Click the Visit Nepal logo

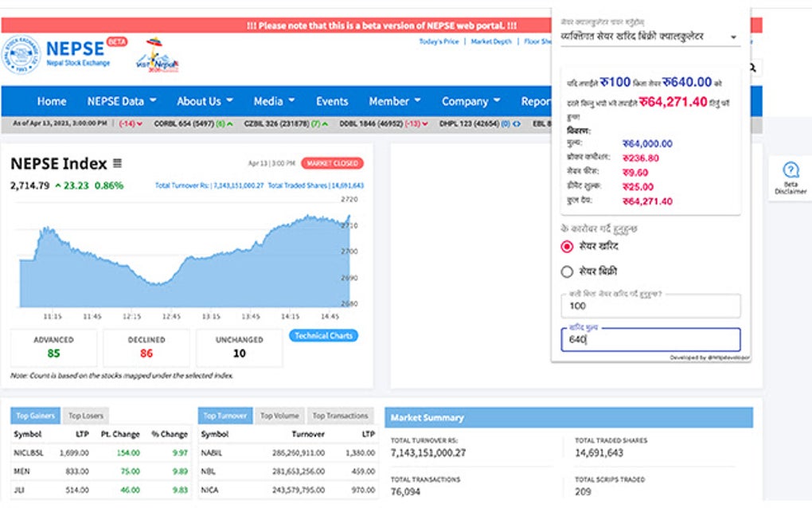(x=157, y=55)
